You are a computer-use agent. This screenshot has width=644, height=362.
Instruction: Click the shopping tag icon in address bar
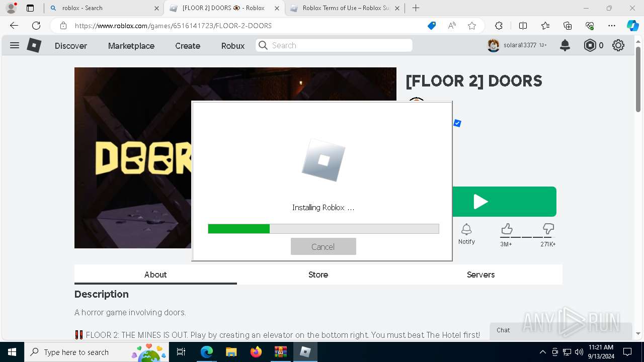432,26
